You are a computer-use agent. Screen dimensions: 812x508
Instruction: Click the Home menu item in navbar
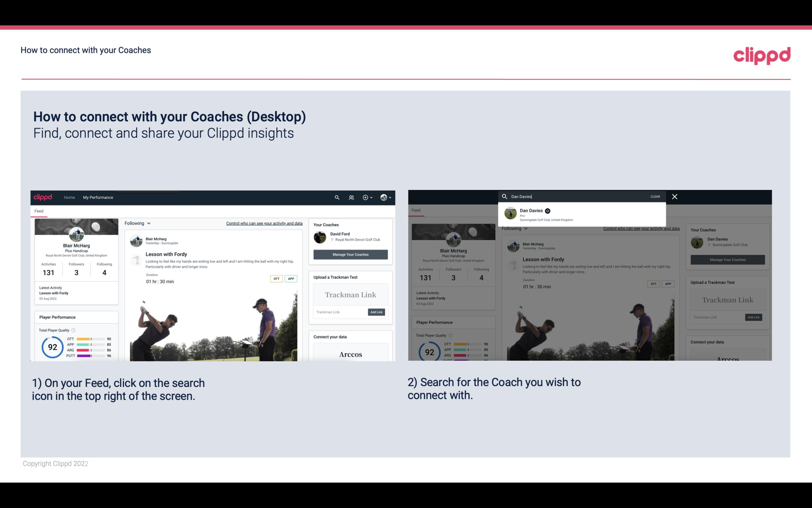coord(69,197)
